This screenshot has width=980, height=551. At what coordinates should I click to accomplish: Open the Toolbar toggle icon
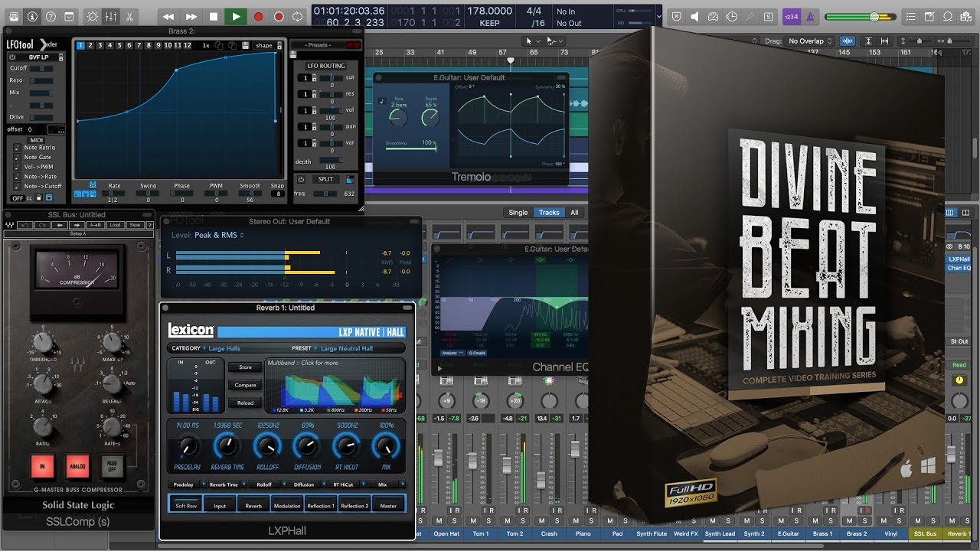[70, 16]
